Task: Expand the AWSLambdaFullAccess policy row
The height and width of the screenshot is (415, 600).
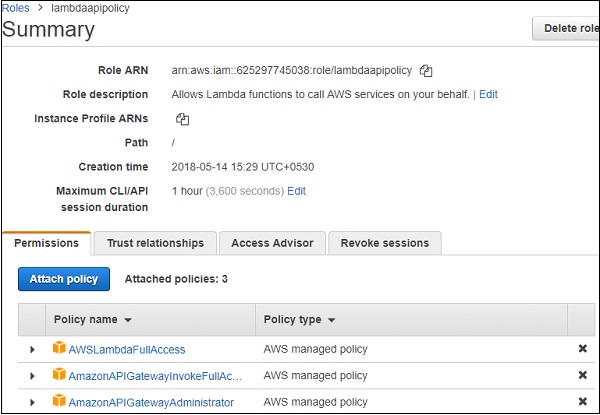Action: point(32,349)
